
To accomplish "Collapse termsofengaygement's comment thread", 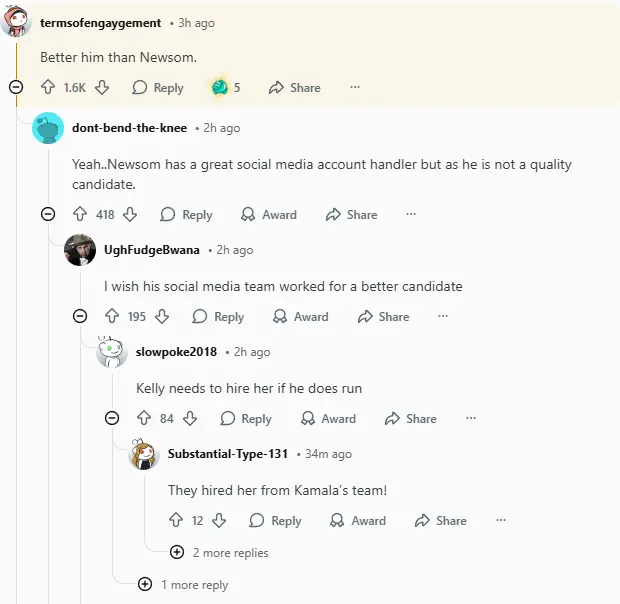I will [16, 88].
